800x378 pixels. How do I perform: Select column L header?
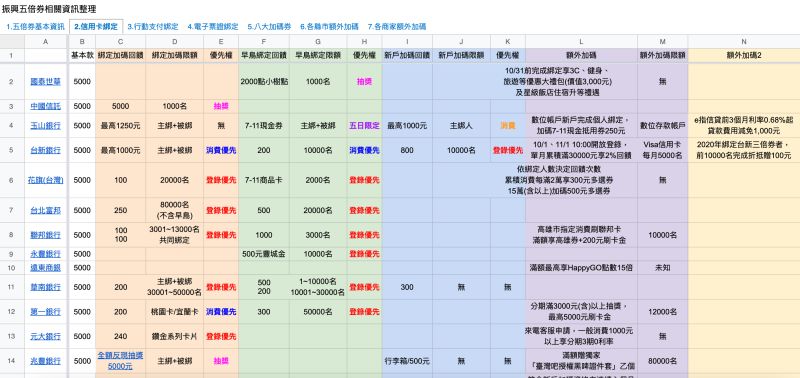coord(581,42)
